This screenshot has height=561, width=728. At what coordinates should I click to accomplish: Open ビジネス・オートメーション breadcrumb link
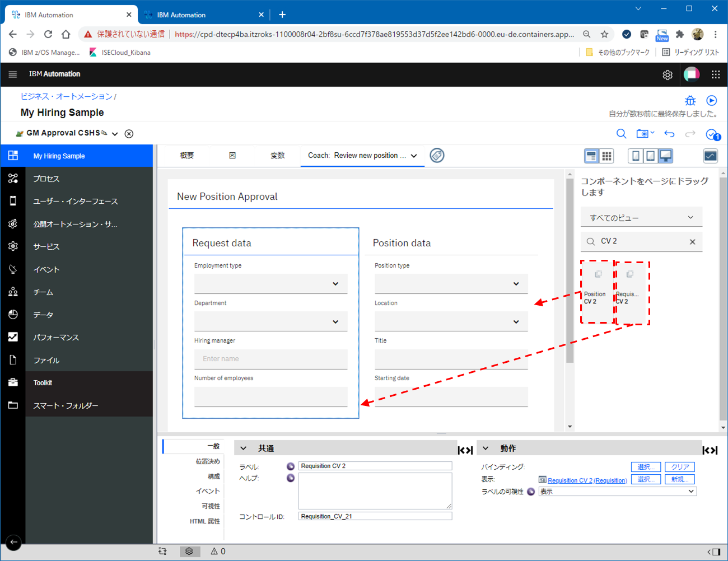pyautogui.click(x=67, y=97)
